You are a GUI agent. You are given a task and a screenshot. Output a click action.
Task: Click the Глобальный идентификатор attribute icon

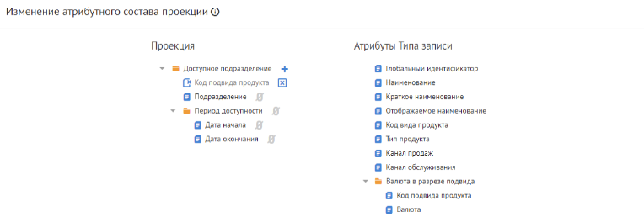point(378,69)
